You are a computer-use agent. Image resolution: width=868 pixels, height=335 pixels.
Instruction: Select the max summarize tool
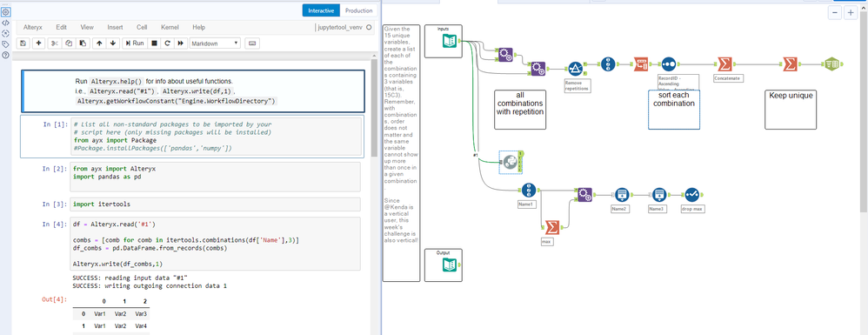tap(551, 227)
